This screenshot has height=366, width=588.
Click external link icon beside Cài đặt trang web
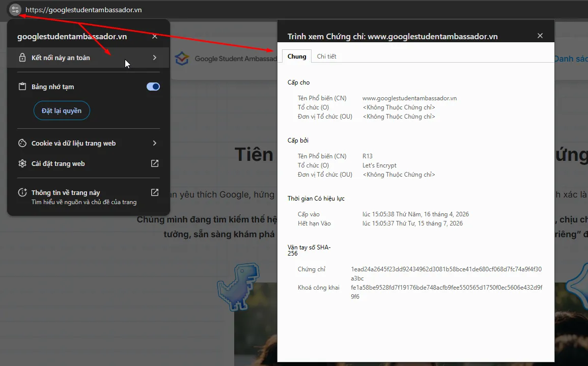(155, 163)
